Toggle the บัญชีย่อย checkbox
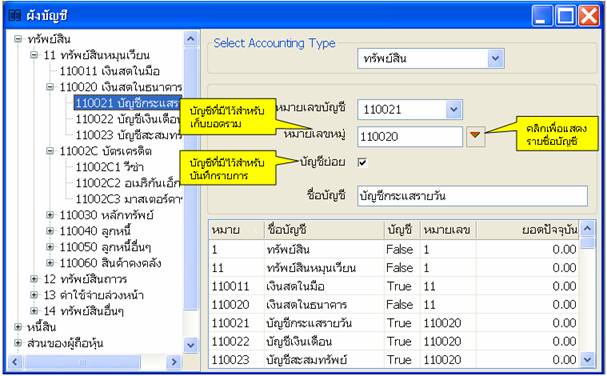Viewport: 607px width, 376px height. tap(362, 162)
